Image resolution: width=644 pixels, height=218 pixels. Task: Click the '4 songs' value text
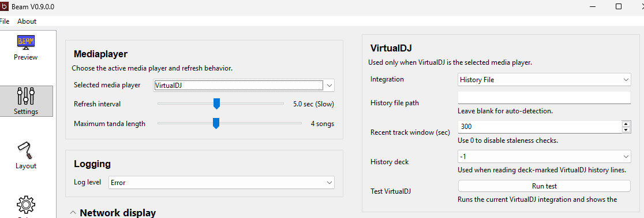coord(323,124)
